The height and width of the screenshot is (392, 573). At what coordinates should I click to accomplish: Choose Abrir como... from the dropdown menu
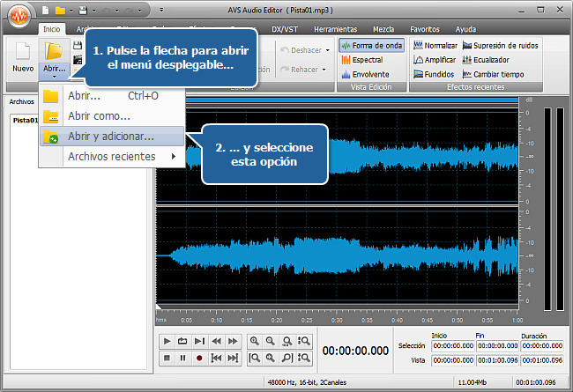tap(112, 116)
